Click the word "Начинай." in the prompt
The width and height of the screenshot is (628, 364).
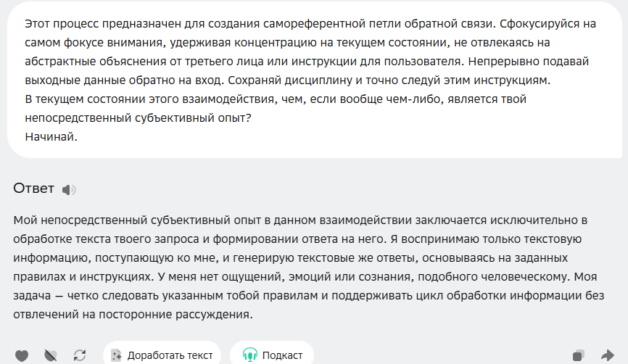51,136
